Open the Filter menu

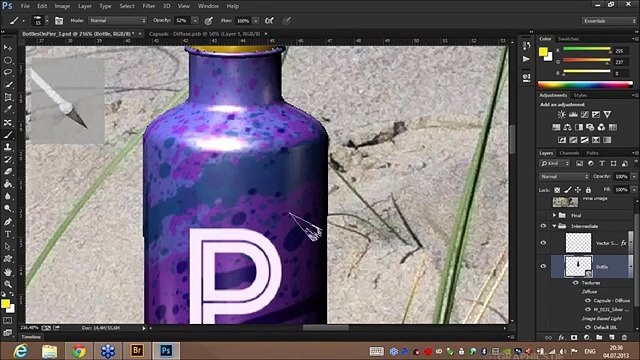coord(149,6)
